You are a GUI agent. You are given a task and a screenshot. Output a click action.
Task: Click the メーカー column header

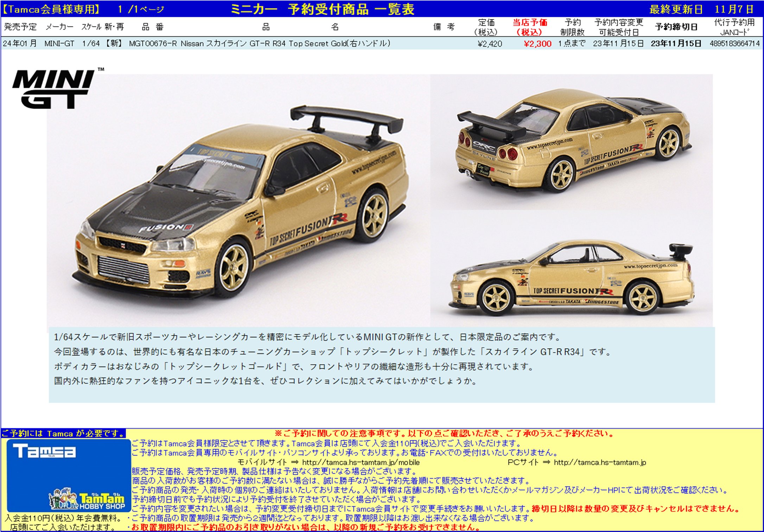59,27
